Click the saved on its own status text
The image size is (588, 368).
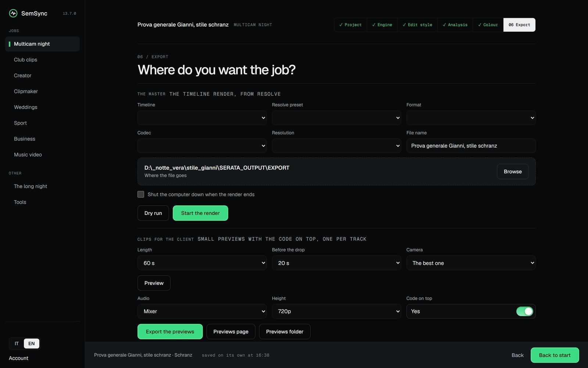point(236,355)
